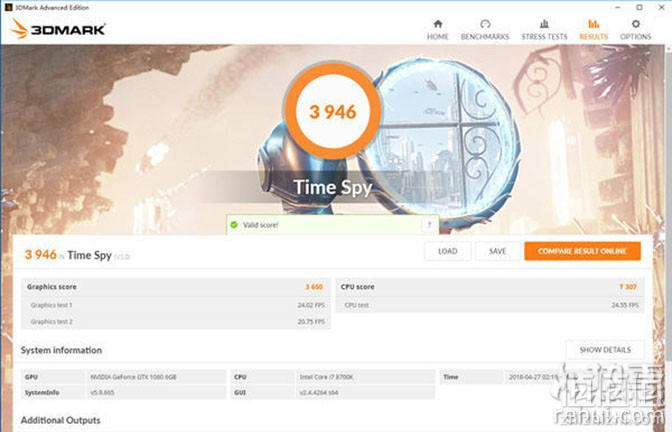
Task: Click the GUI version v2.4.4264 s64
Action: (x=319, y=393)
